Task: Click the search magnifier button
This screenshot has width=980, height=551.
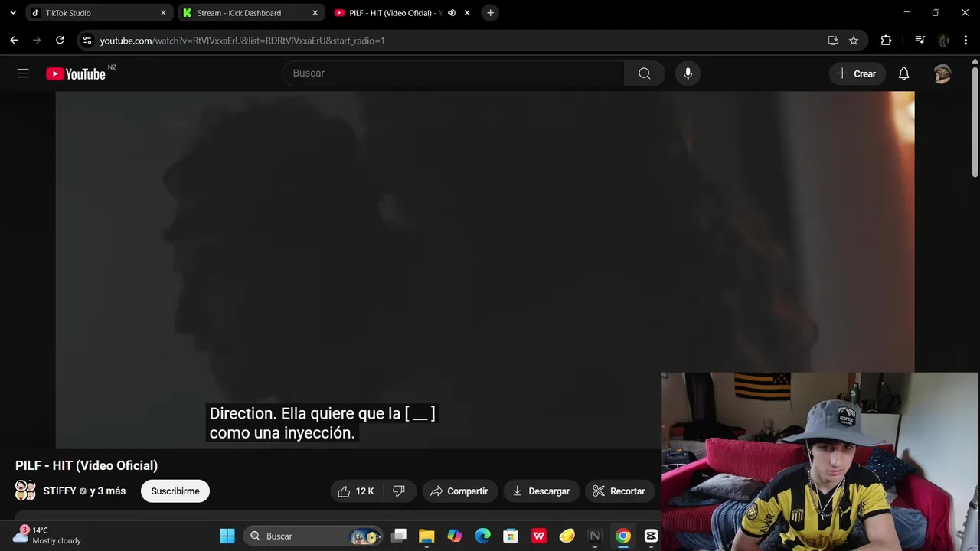Action: 645,73
